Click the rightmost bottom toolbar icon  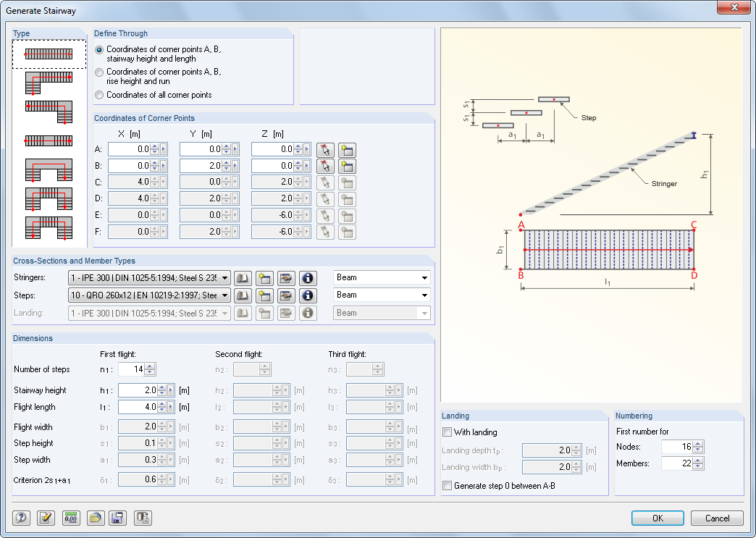(x=143, y=518)
